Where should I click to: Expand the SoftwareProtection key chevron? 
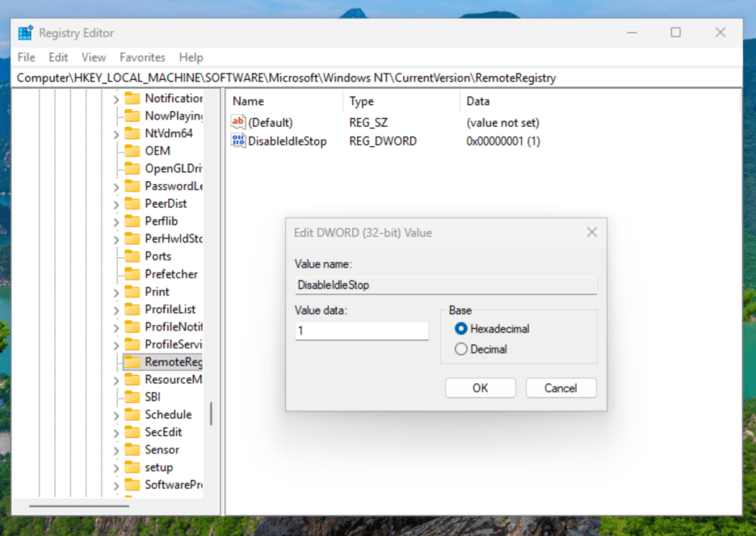pos(116,484)
